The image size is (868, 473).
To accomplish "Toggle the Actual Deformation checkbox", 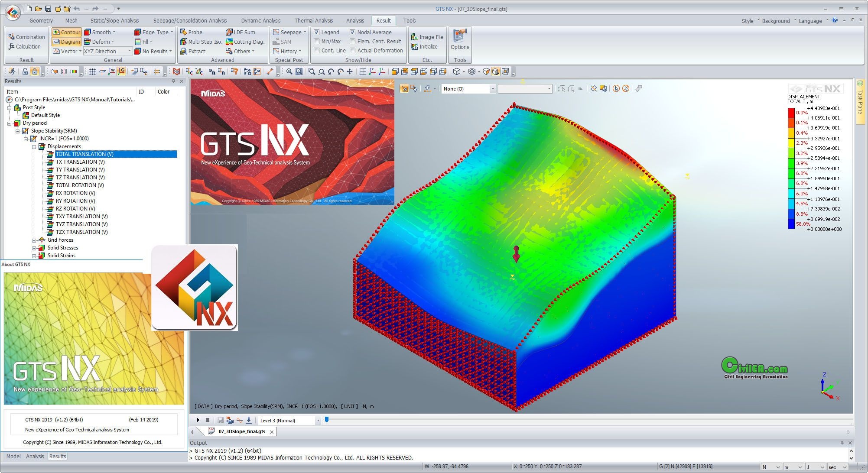I will 353,51.
